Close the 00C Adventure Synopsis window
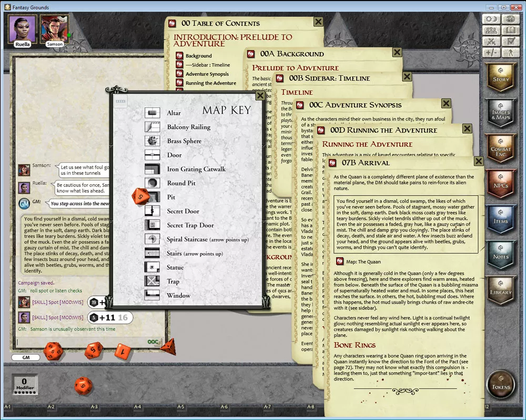 point(446,103)
